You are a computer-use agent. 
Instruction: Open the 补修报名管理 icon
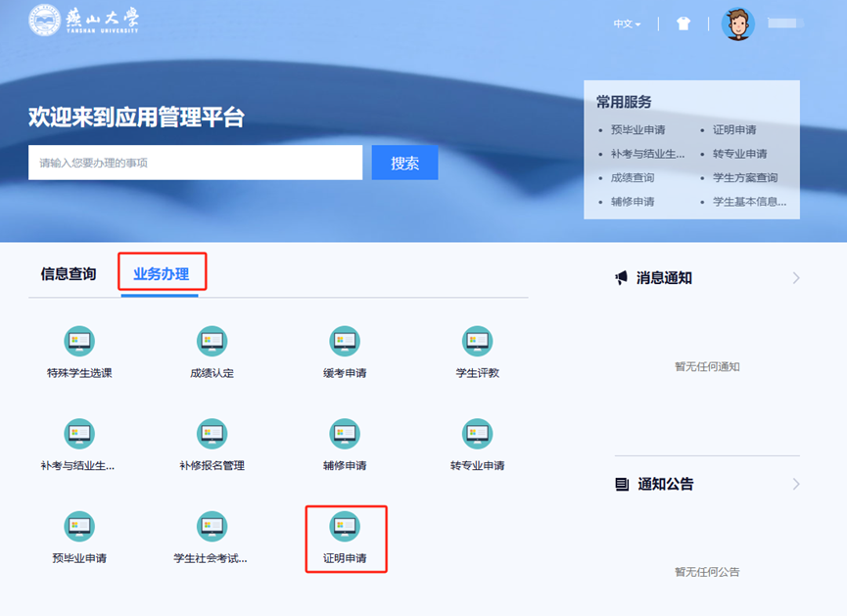pos(212,434)
